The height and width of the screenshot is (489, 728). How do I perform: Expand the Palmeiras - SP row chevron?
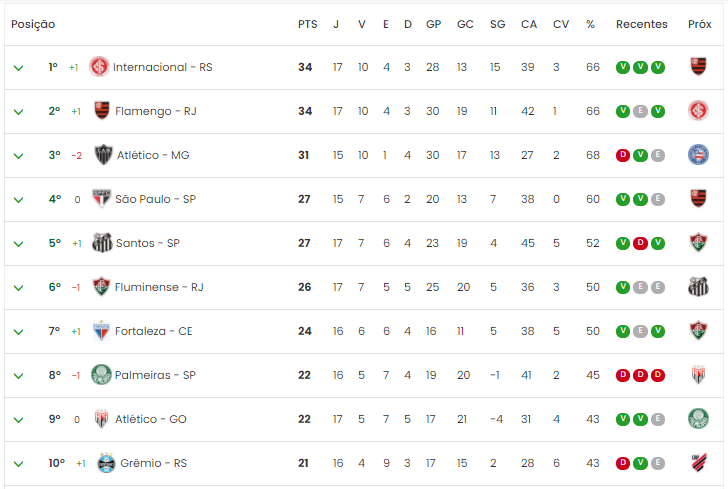point(19,376)
